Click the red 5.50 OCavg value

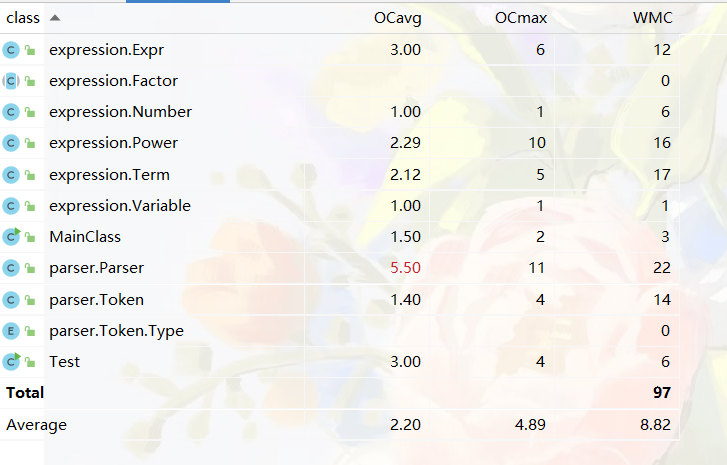point(405,268)
